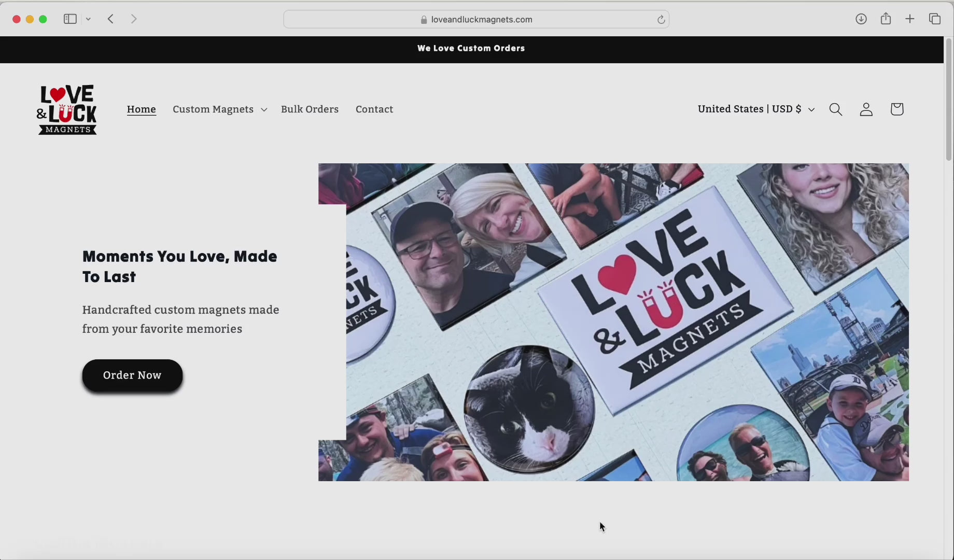Screen dimensions: 954x560
Task: Open the account login person icon
Action: pos(866,109)
